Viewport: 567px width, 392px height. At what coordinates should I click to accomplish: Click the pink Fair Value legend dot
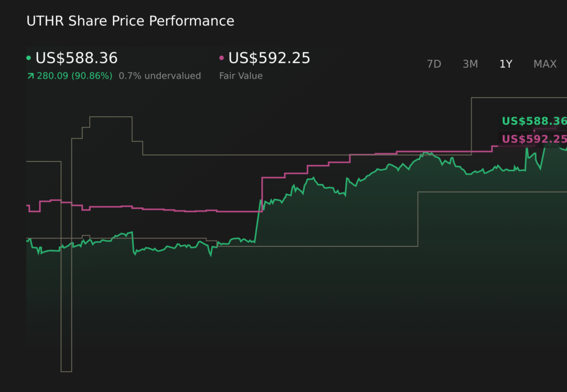[222, 58]
